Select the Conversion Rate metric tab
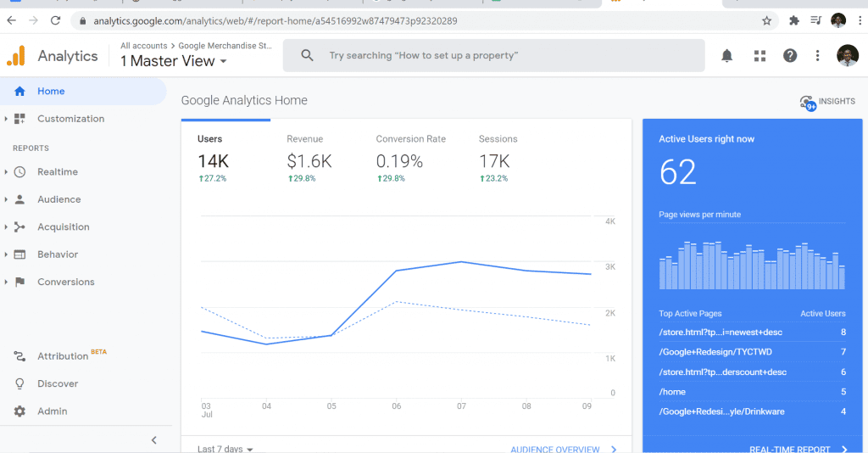Viewport: 868px width, 453px height. click(x=411, y=159)
